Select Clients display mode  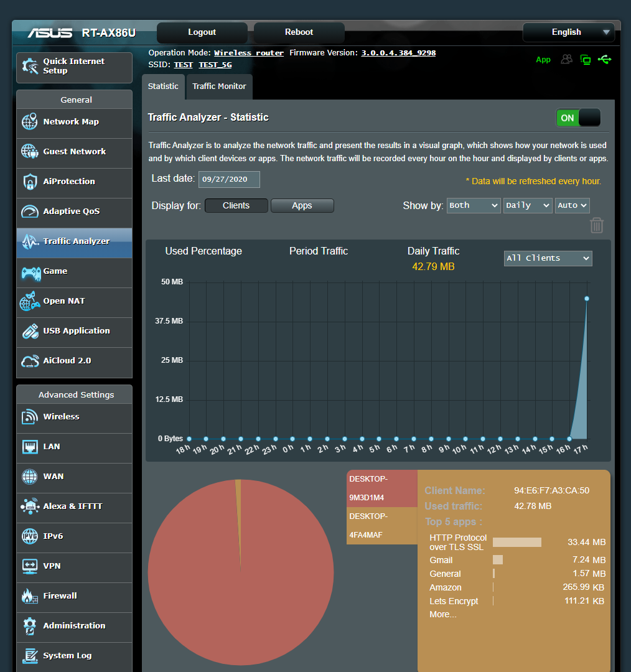[x=236, y=205]
